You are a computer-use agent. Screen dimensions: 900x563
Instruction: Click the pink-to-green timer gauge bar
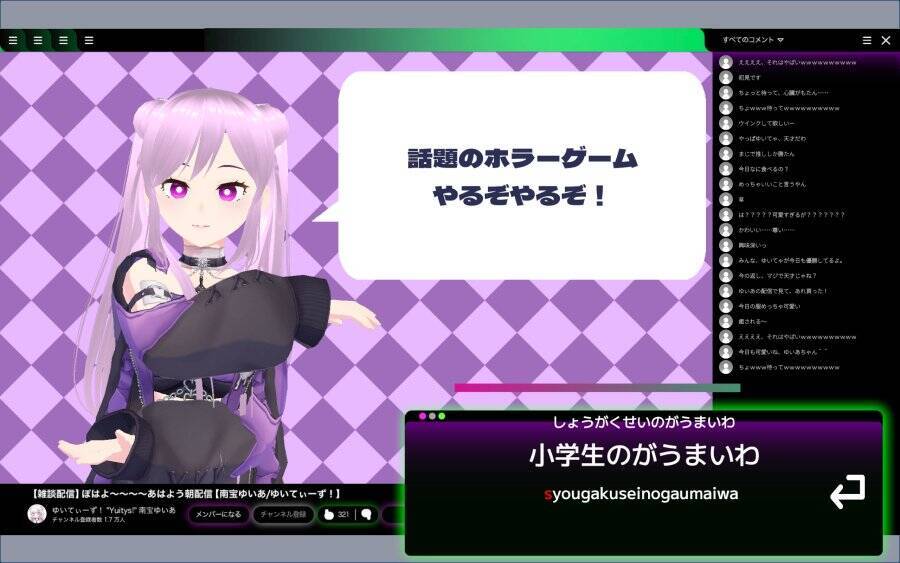pyautogui.click(x=597, y=388)
